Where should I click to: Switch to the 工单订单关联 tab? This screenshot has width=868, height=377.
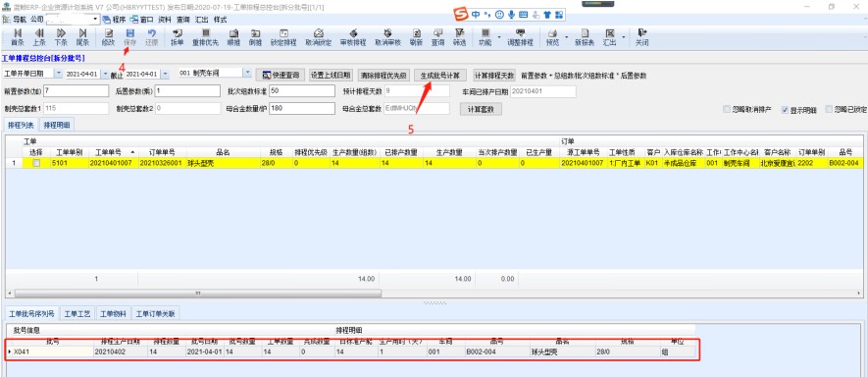point(156,314)
